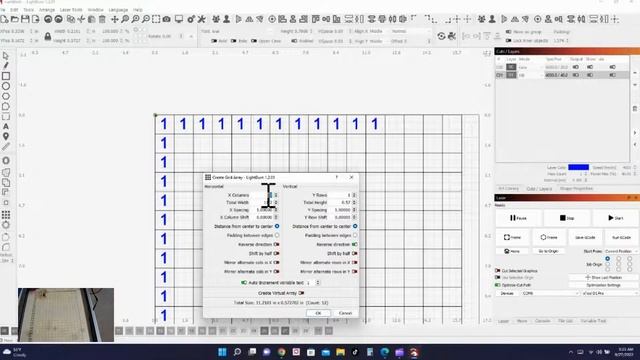Adjust X Column Shift spinner

click(x=276, y=217)
